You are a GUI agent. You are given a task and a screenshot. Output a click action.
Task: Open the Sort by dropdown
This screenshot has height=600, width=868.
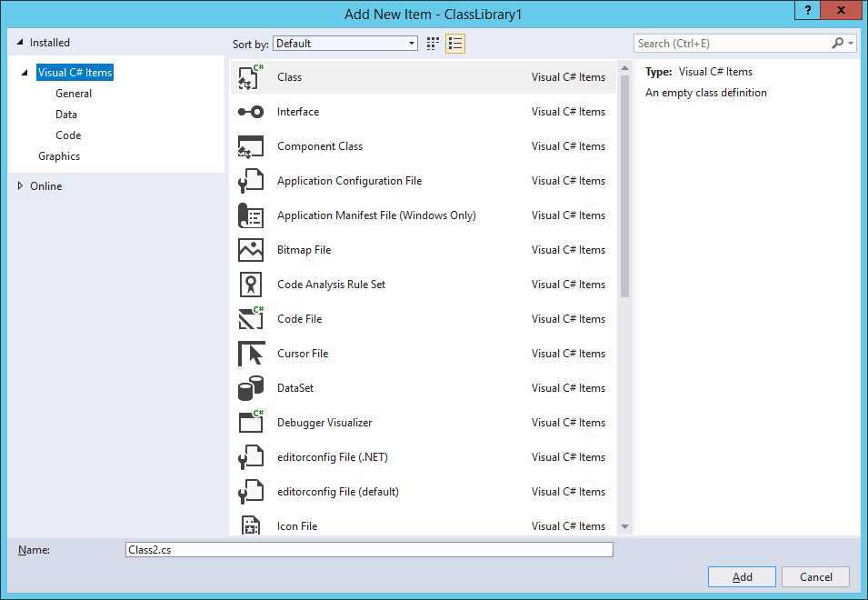pos(344,43)
